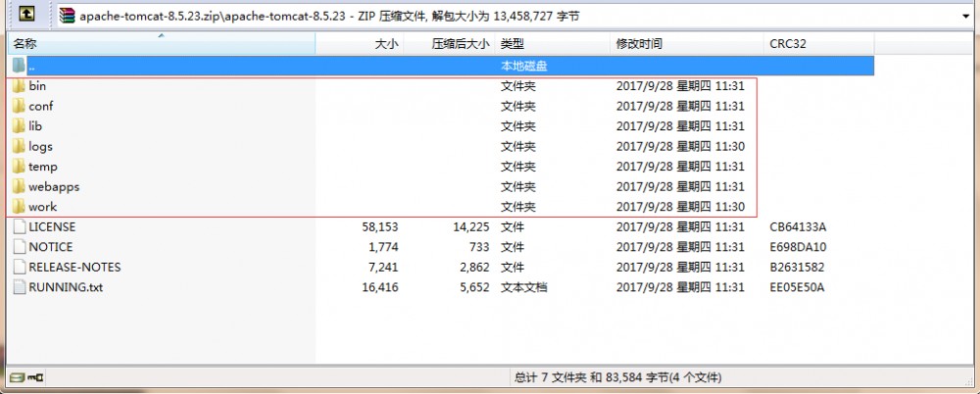Click the CRC32 value E698DA10

tap(798, 246)
